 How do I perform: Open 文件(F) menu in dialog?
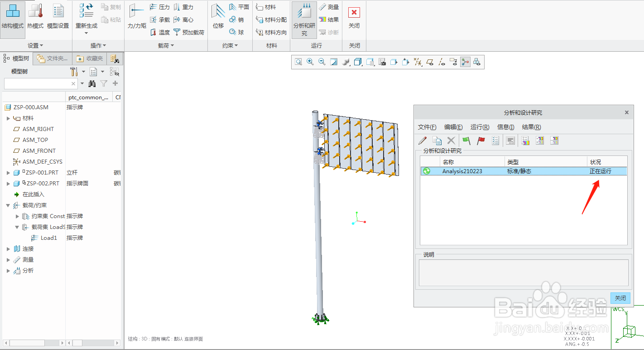pyautogui.click(x=427, y=127)
